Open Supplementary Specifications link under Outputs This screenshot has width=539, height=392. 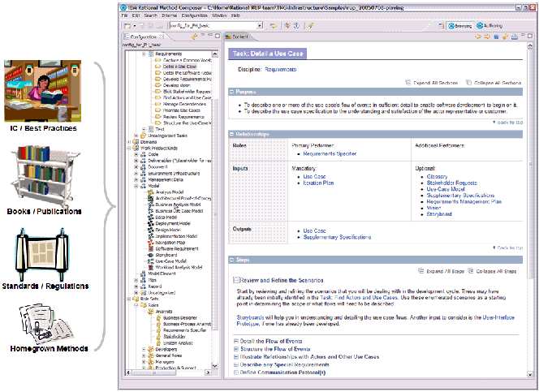(x=337, y=237)
